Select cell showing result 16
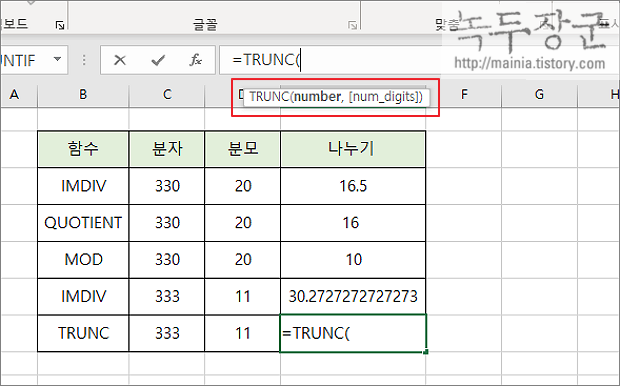The height and width of the screenshot is (386, 620). click(353, 223)
